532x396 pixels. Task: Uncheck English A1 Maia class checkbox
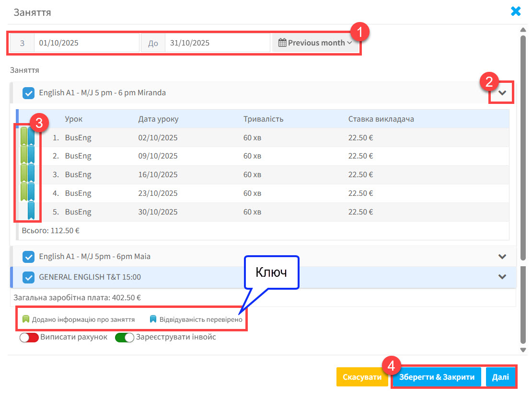(29, 257)
